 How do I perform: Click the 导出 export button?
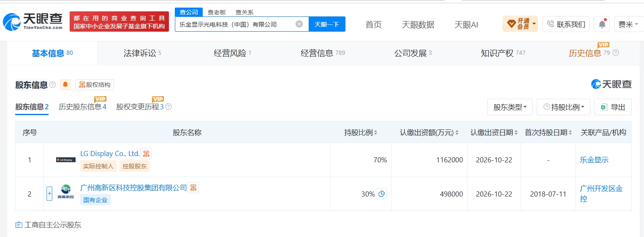tap(613, 107)
